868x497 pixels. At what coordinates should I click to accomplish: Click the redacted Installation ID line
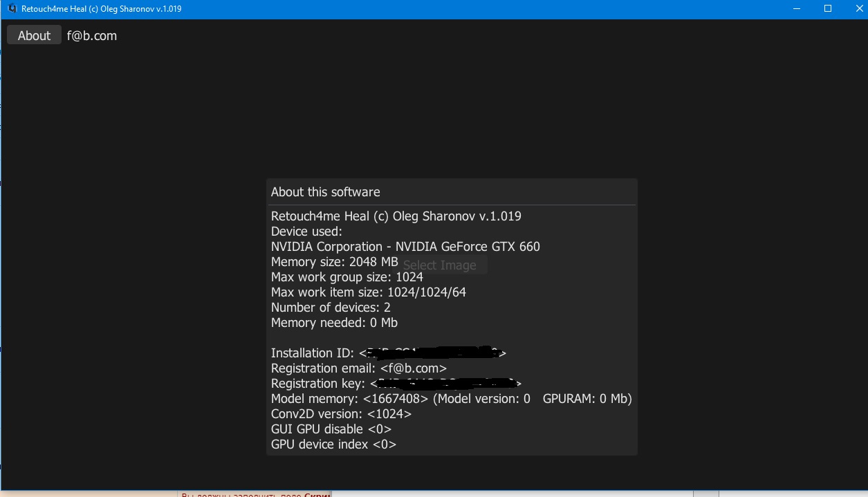click(x=388, y=353)
